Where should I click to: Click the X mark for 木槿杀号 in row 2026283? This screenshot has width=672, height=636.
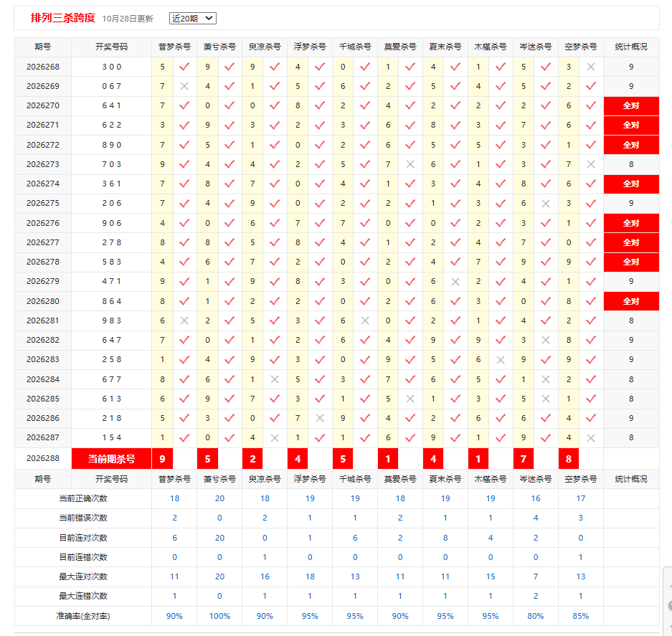(x=501, y=360)
